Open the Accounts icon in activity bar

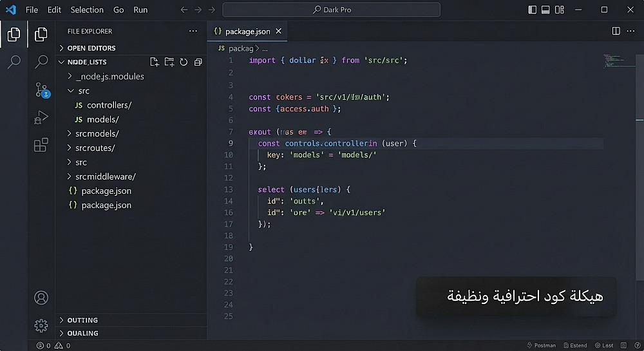click(41, 298)
